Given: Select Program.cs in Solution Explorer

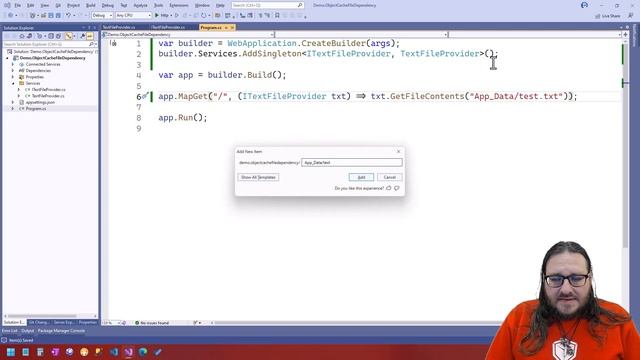Looking at the screenshot, I should (x=36, y=109).
